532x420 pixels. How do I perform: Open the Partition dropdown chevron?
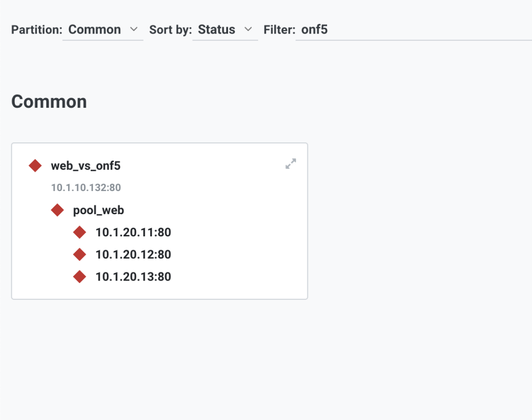(134, 30)
